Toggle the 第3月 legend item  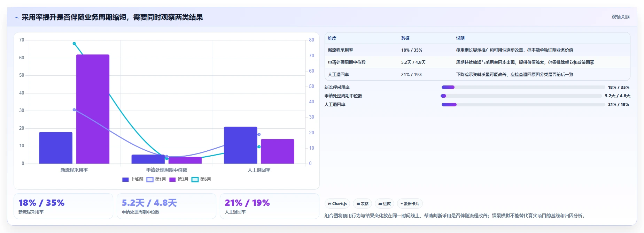pos(179,179)
